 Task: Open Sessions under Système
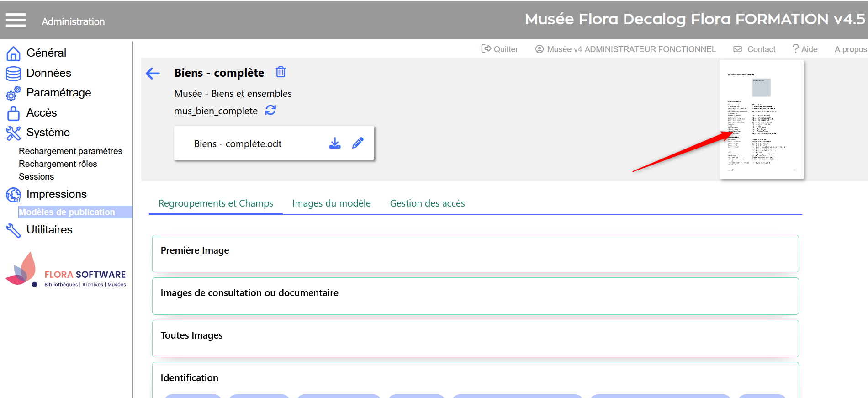tap(36, 177)
